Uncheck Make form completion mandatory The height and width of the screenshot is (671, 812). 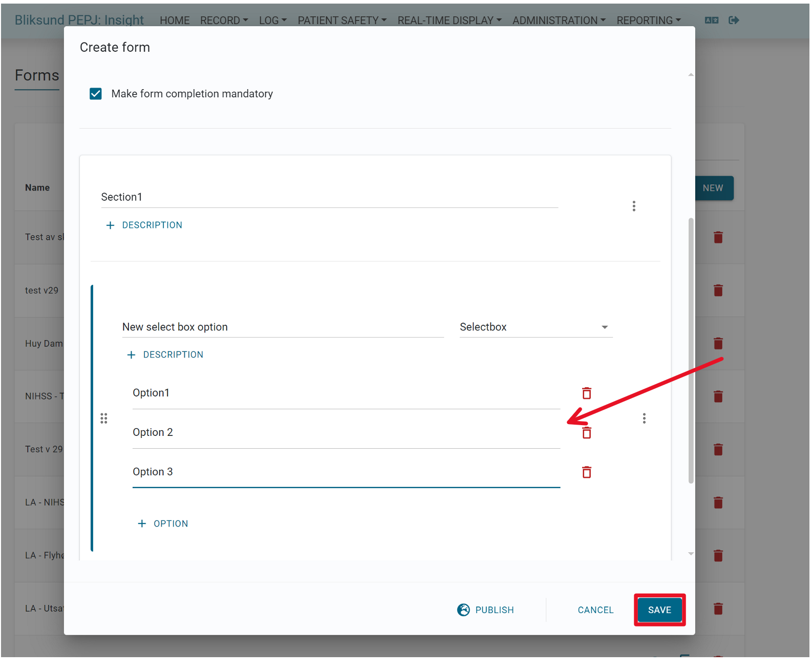[x=96, y=94]
